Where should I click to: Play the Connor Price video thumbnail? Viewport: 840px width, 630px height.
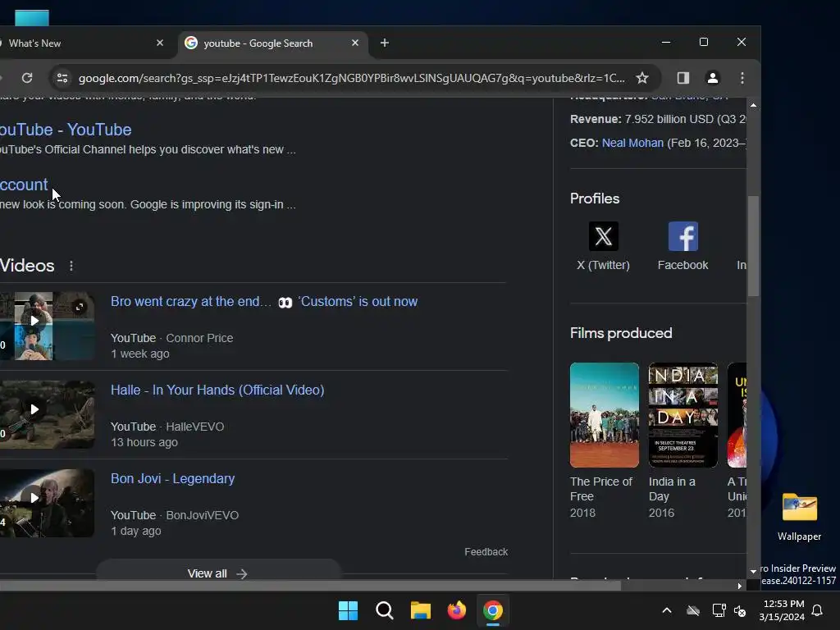tap(34, 321)
